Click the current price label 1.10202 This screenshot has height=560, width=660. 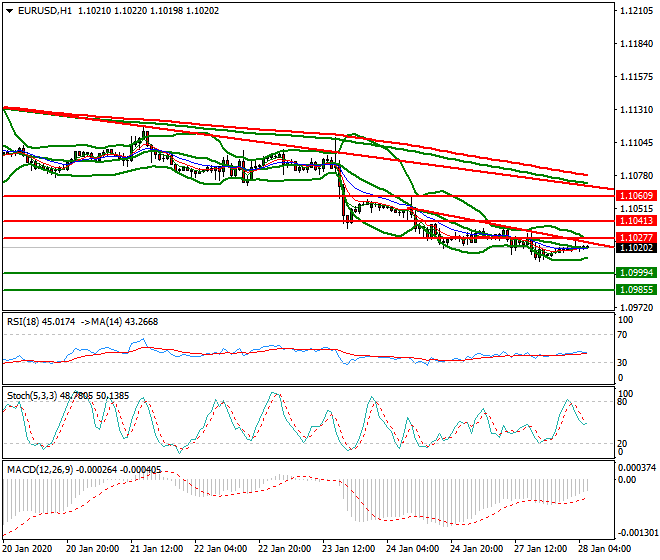click(x=636, y=248)
